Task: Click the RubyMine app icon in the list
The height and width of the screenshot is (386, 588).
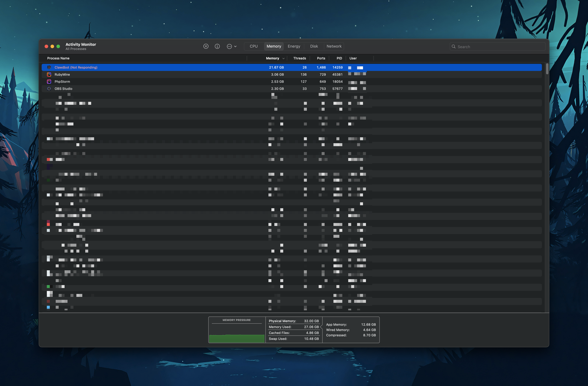Action: click(x=49, y=74)
